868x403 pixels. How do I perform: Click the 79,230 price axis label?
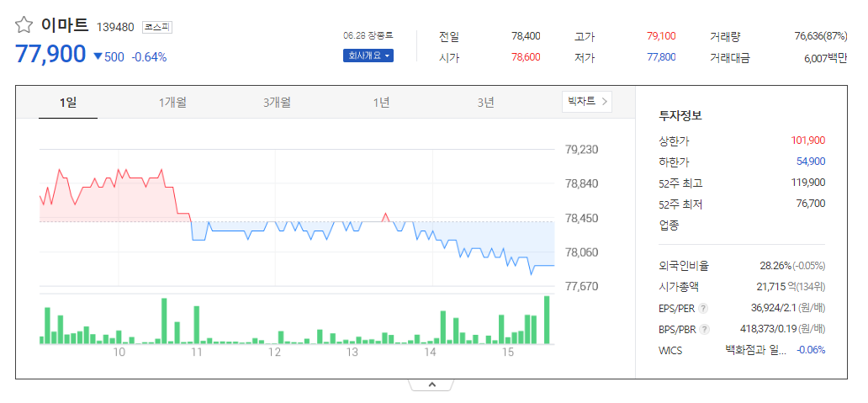(581, 150)
